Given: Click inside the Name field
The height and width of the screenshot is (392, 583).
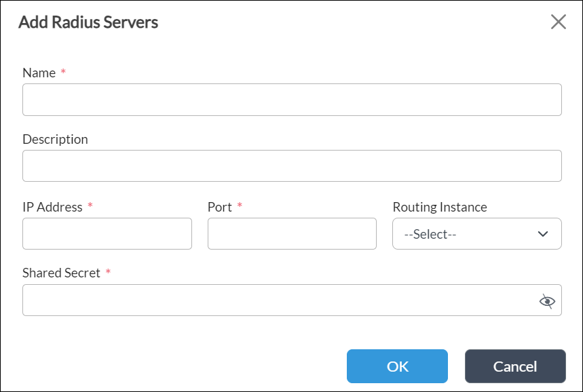Looking at the screenshot, I should point(292,99).
